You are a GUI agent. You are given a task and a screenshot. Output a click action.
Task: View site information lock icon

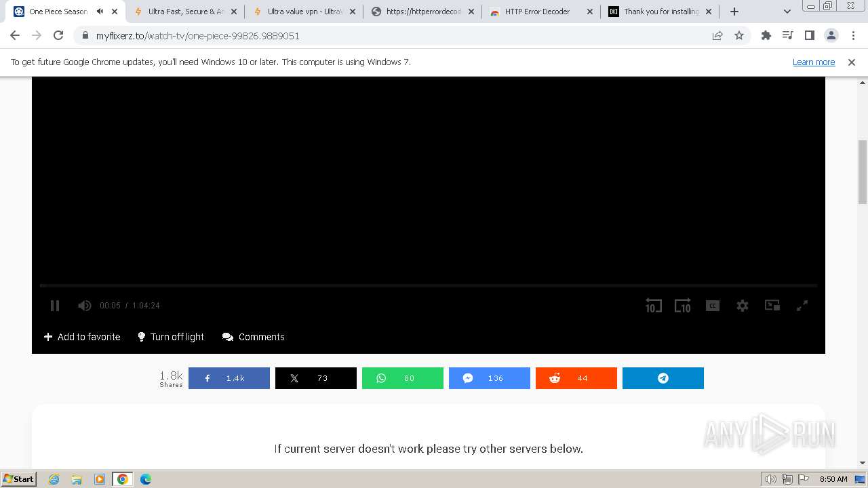[x=85, y=36]
